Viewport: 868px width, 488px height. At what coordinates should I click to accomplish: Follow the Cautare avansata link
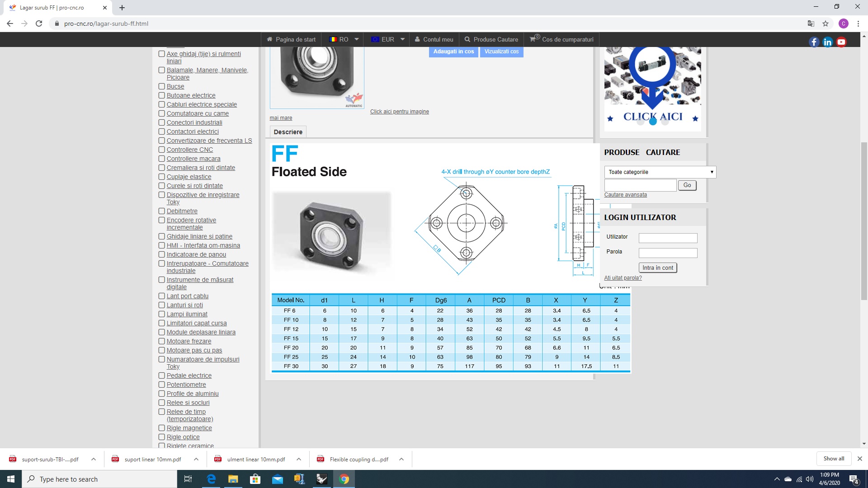625,195
